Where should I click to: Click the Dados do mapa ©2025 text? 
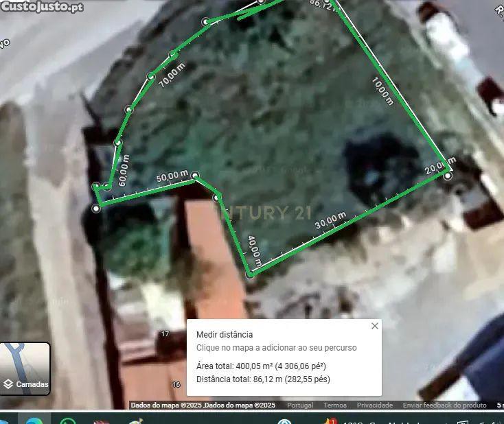pos(166,405)
